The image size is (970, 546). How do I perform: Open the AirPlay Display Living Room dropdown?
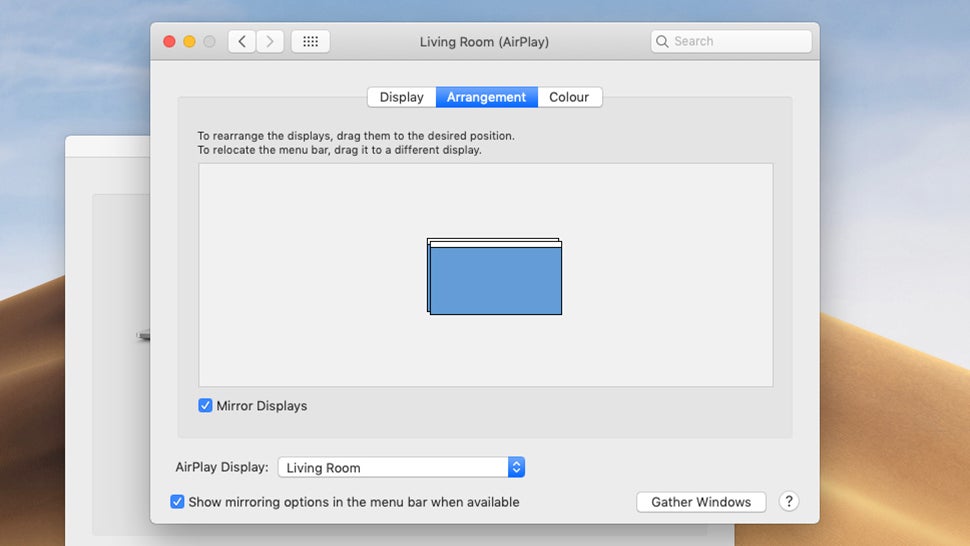pos(401,467)
